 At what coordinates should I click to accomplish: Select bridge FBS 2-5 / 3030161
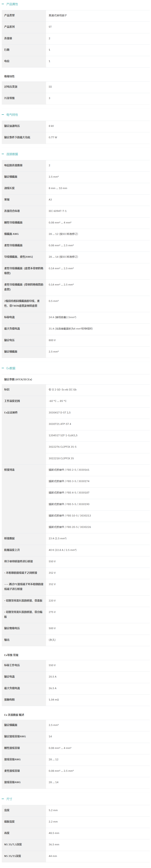[x=69, y=470]
